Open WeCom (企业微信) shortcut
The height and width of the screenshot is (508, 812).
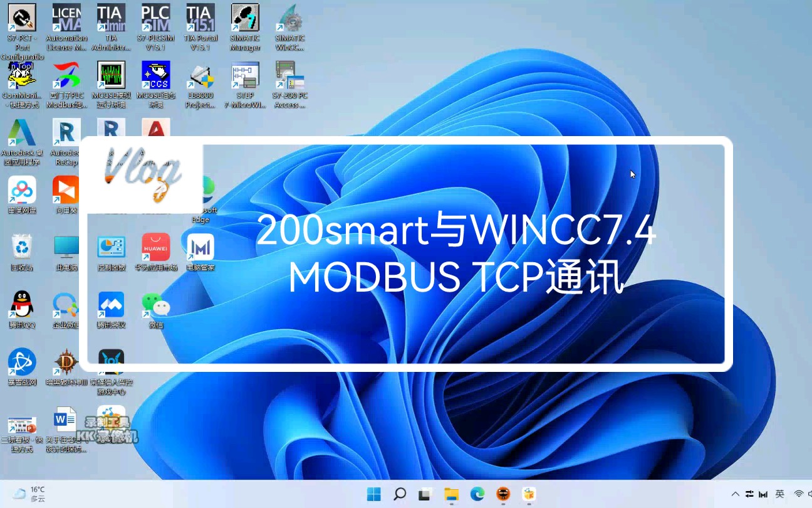[x=66, y=305]
